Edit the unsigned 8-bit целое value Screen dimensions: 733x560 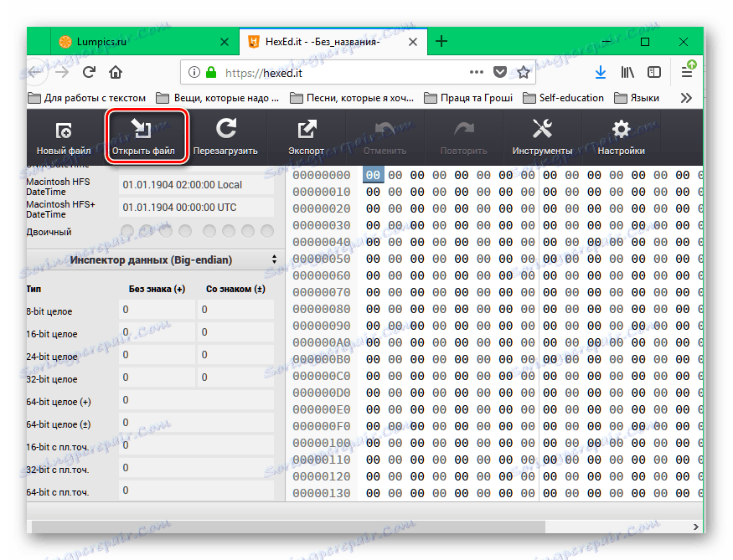(157, 310)
